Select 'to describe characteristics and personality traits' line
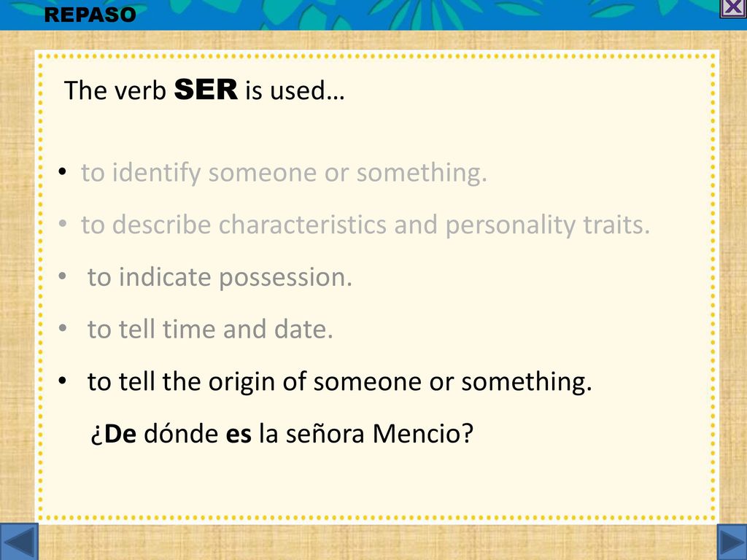Screen dimensions: 747x560 click(365, 225)
